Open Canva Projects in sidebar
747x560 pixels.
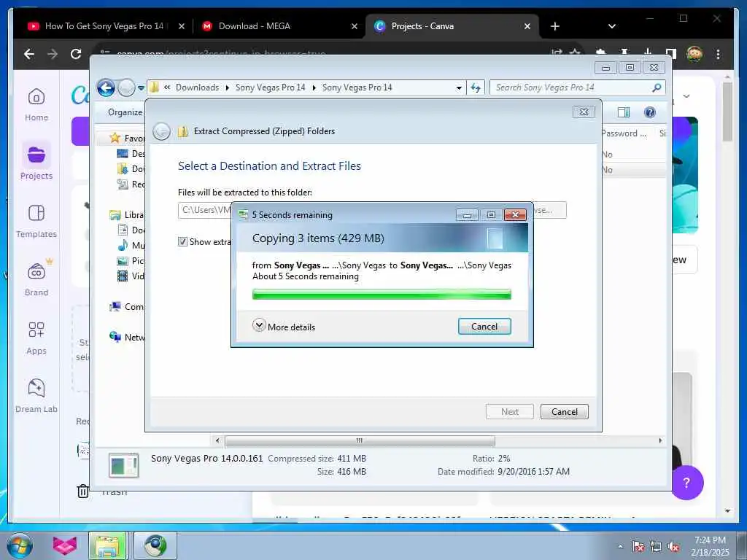[36, 161]
